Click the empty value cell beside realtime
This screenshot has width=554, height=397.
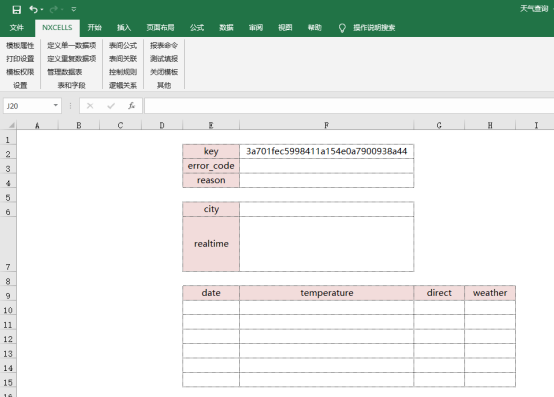click(326, 244)
